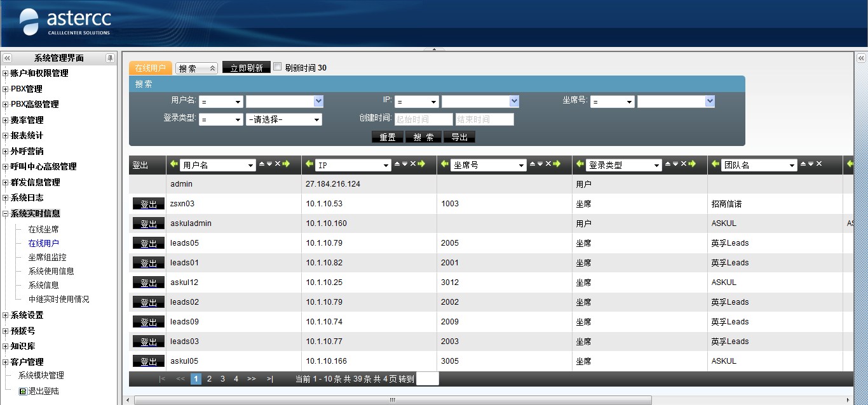This screenshot has width=868, height=405.
Task: Collapse the left navigation panel with the double-arrow icon
Action: (8, 58)
